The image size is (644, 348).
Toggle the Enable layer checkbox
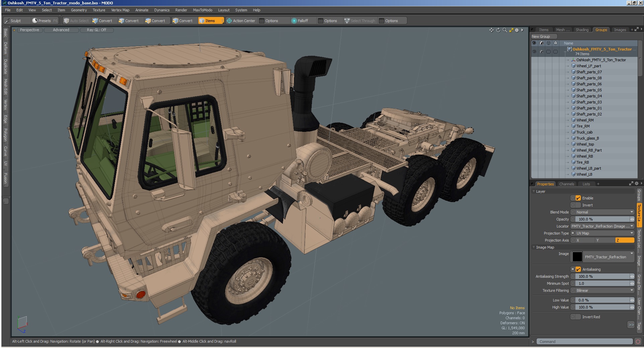578,198
